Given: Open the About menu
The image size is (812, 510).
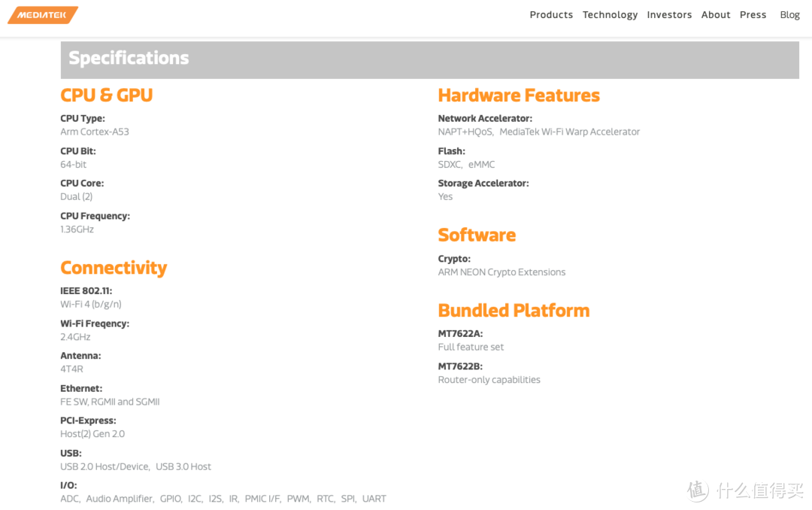Looking at the screenshot, I should pyautogui.click(x=716, y=15).
